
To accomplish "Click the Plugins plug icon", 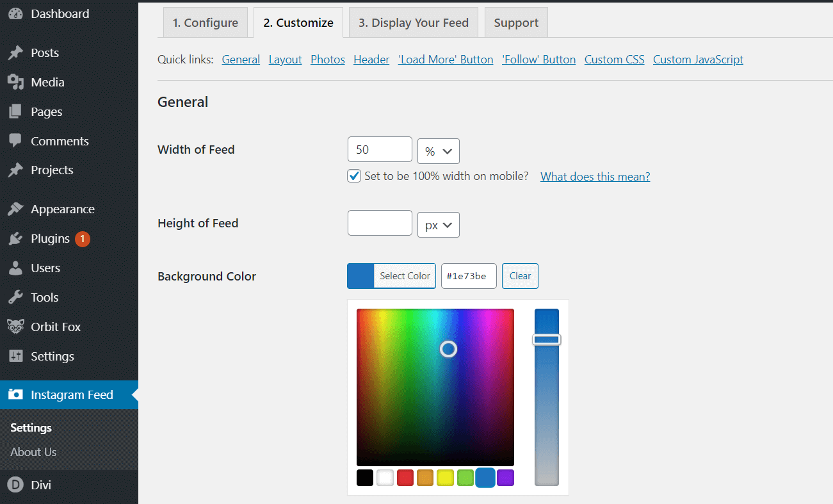I will (x=15, y=238).
